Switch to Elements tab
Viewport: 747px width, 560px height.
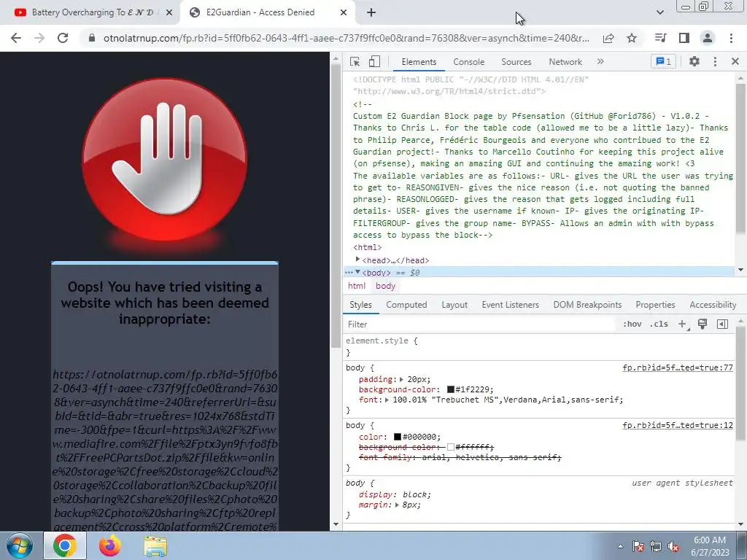[419, 62]
